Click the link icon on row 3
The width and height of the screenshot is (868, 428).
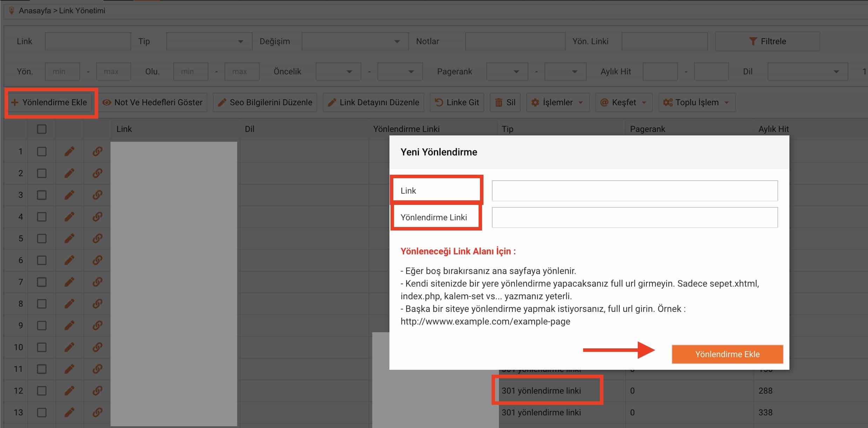click(97, 195)
